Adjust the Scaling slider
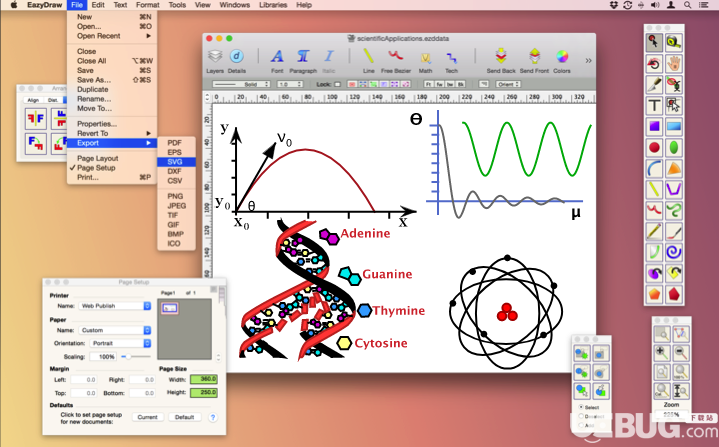719x447 pixels. (136, 356)
